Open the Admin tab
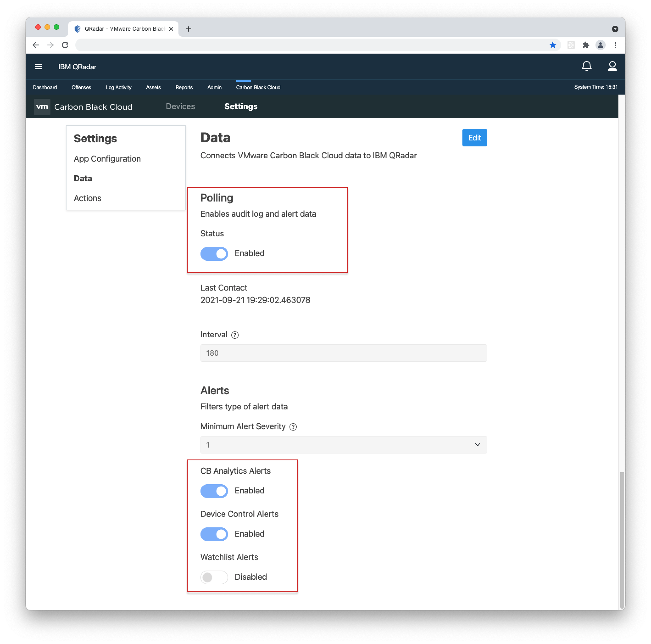The width and height of the screenshot is (651, 644). click(214, 87)
